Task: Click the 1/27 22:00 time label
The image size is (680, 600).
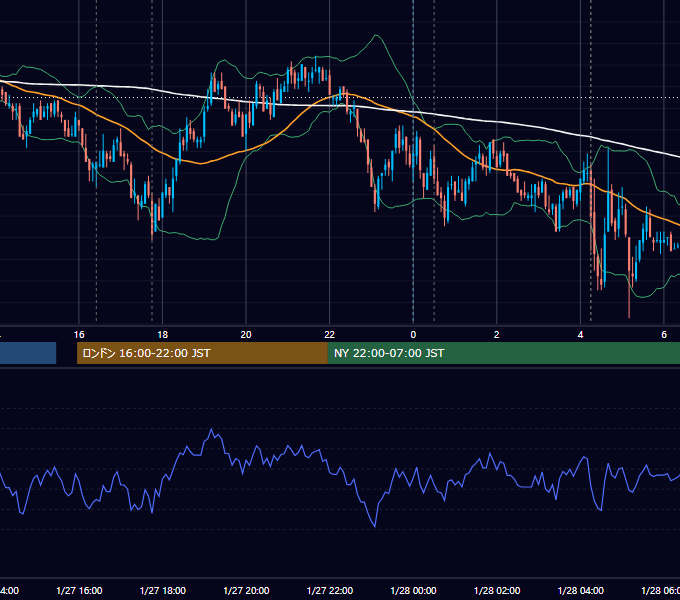Action: pyautogui.click(x=330, y=590)
